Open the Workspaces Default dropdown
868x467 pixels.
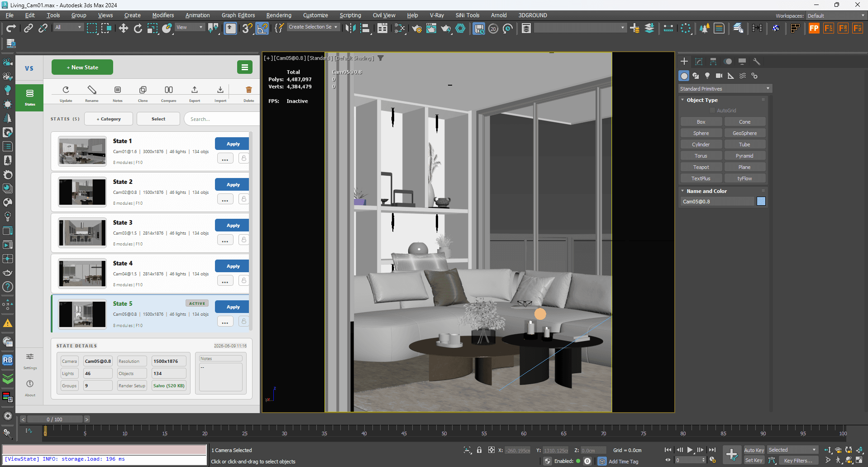point(836,16)
